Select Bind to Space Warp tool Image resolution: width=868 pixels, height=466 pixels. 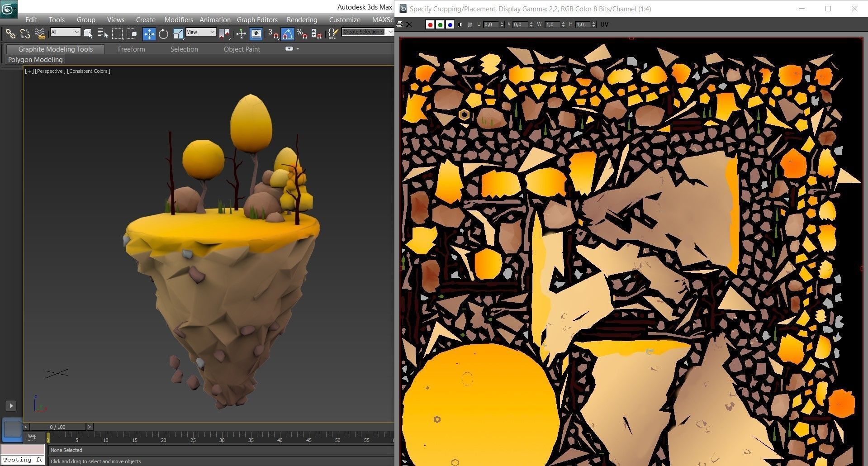[x=40, y=33]
